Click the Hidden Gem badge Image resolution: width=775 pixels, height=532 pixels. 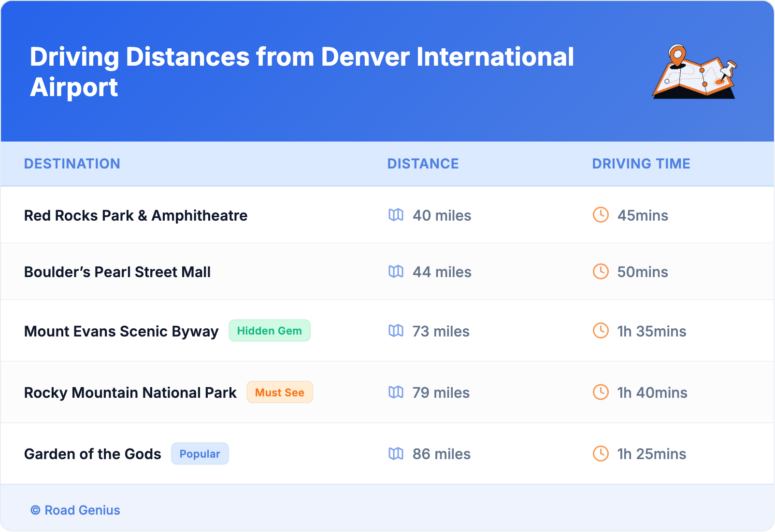tap(269, 331)
